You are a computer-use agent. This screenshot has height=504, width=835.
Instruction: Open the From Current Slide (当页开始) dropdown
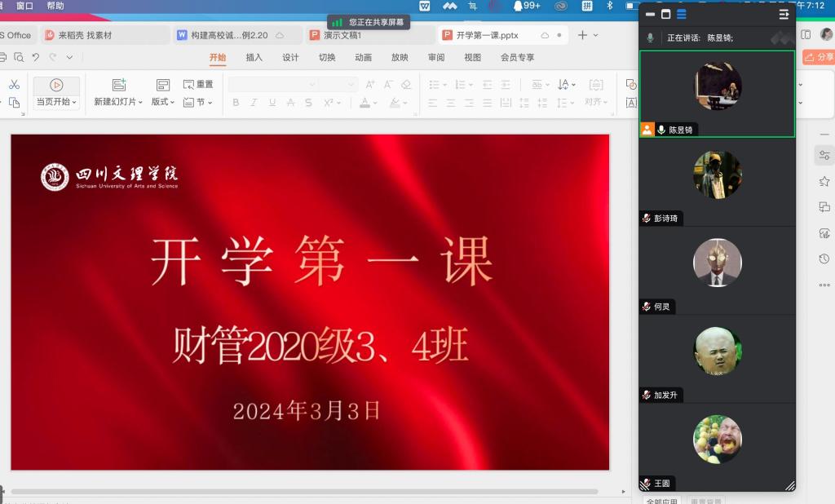(x=56, y=102)
